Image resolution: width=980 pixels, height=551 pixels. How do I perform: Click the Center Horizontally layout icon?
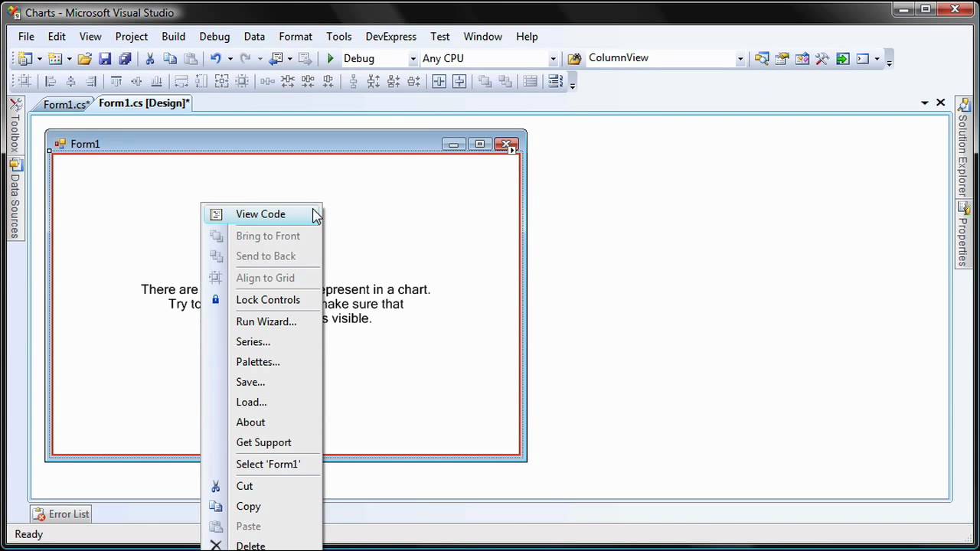439,81
